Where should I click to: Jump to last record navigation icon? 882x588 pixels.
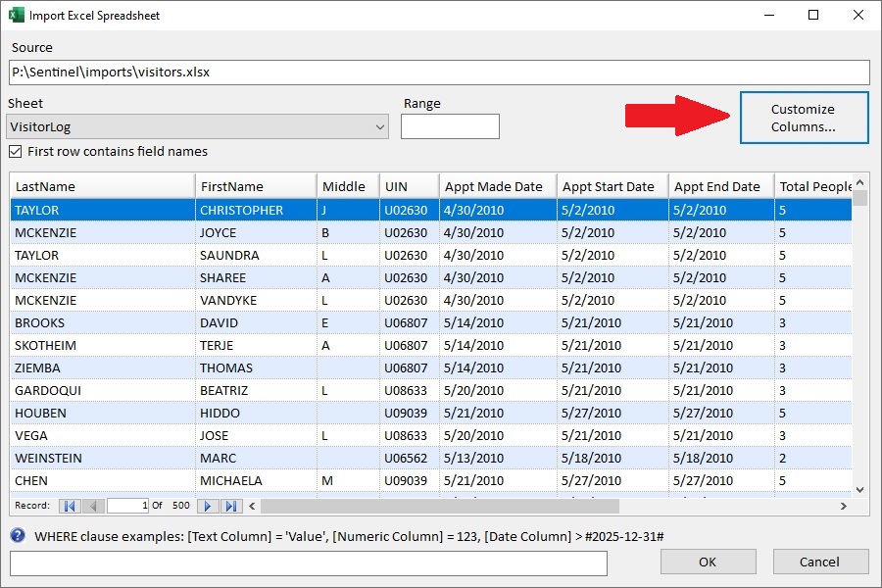[x=231, y=506]
